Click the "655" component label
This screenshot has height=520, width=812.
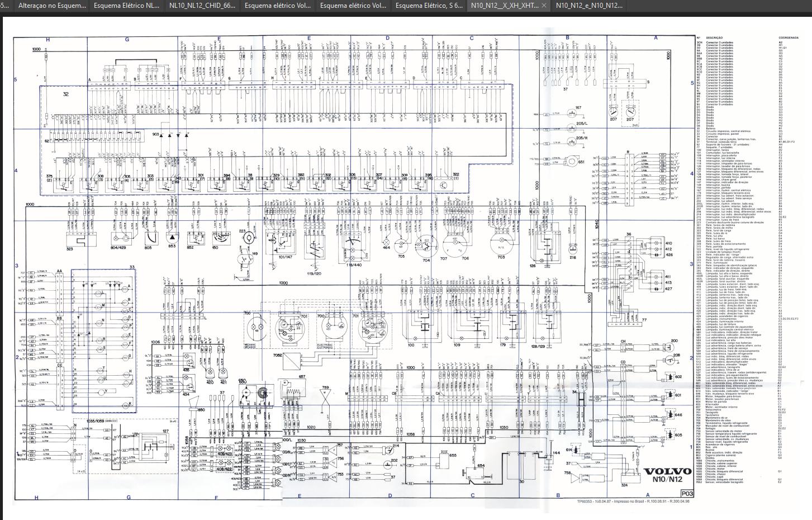pyautogui.click(x=453, y=455)
